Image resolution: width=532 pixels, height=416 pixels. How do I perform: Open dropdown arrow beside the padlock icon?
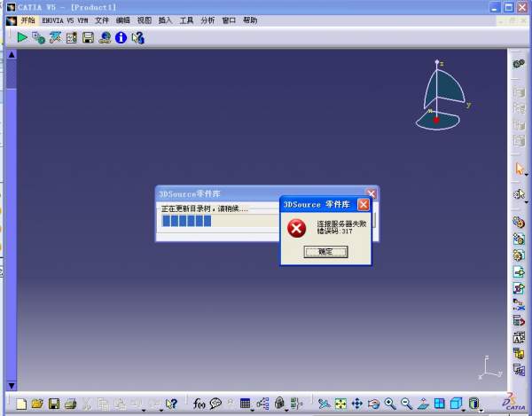click(286, 410)
